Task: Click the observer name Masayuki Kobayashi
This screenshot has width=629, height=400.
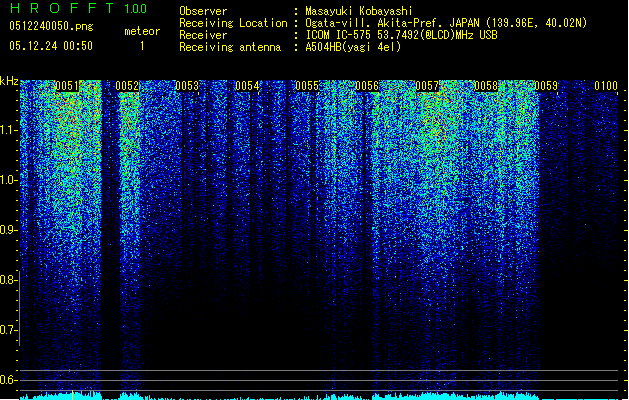Action: click(x=359, y=11)
